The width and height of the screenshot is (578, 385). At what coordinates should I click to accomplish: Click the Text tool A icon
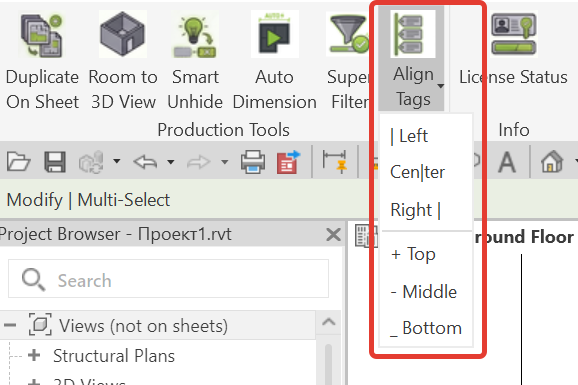[507, 162]
